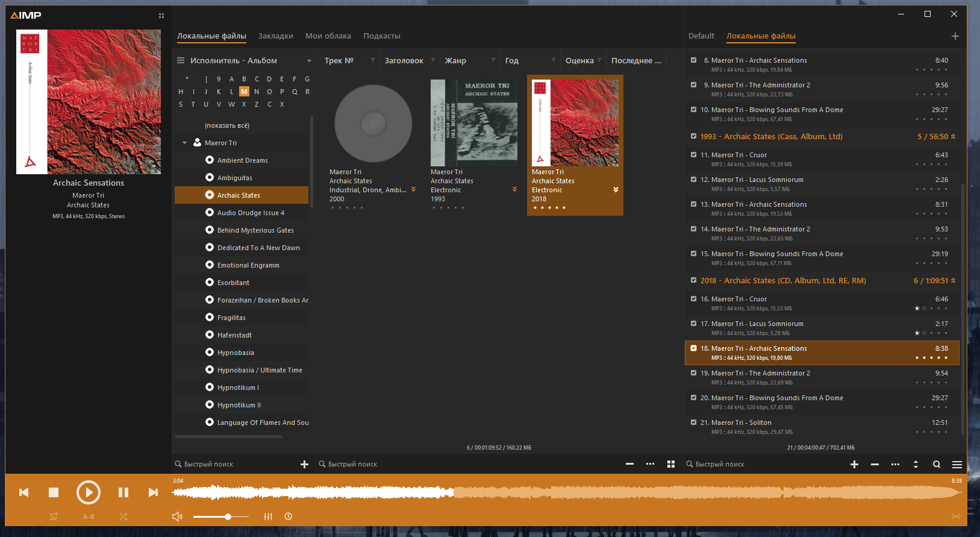Uncheck the 1993 Archaic States group checkbox
980x537 pixels.
694,136
